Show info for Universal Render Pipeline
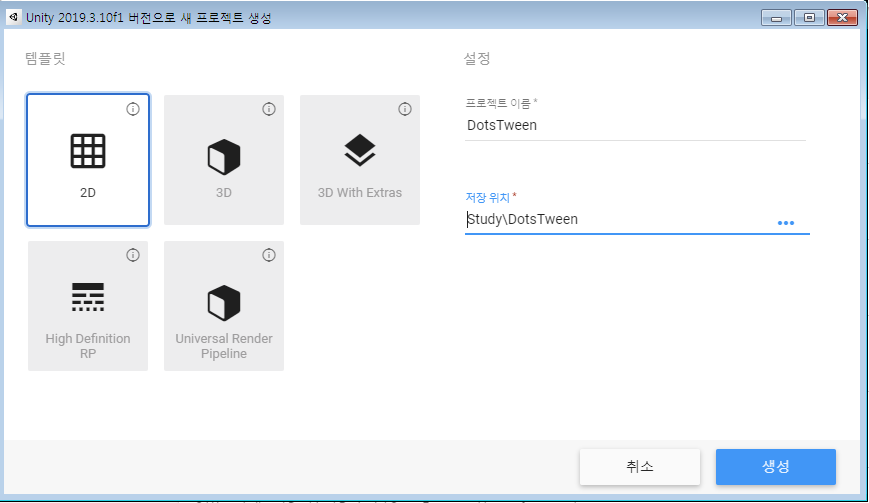869x503 pixels. pos(269,255)
